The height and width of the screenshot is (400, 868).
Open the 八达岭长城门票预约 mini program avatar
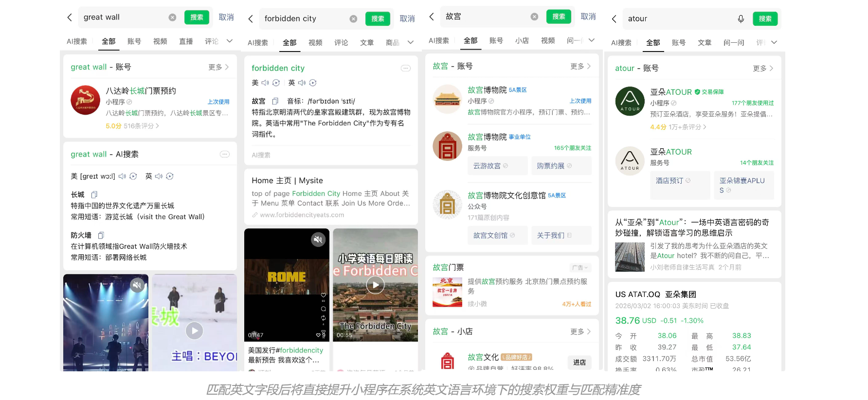tap(85, 100)
